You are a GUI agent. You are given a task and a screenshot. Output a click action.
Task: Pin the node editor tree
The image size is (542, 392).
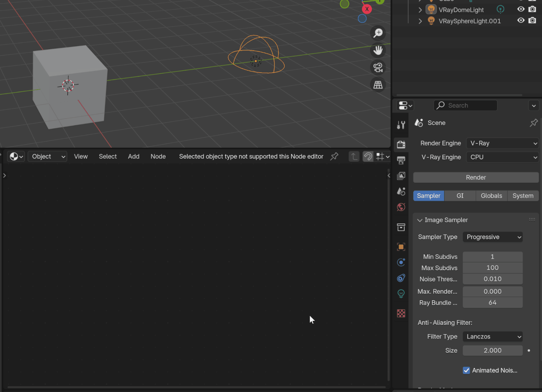coord(334,156)
